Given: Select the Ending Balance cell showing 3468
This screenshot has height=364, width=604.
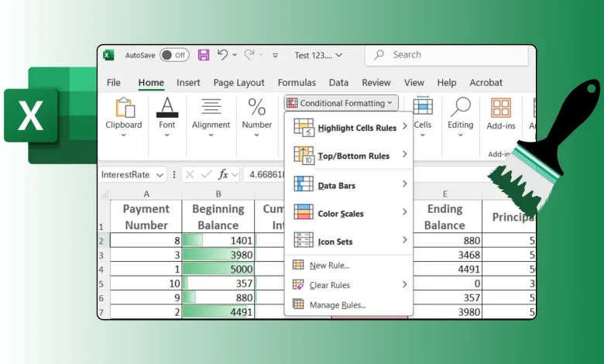Looking at the screenshot, I should 447,255.
